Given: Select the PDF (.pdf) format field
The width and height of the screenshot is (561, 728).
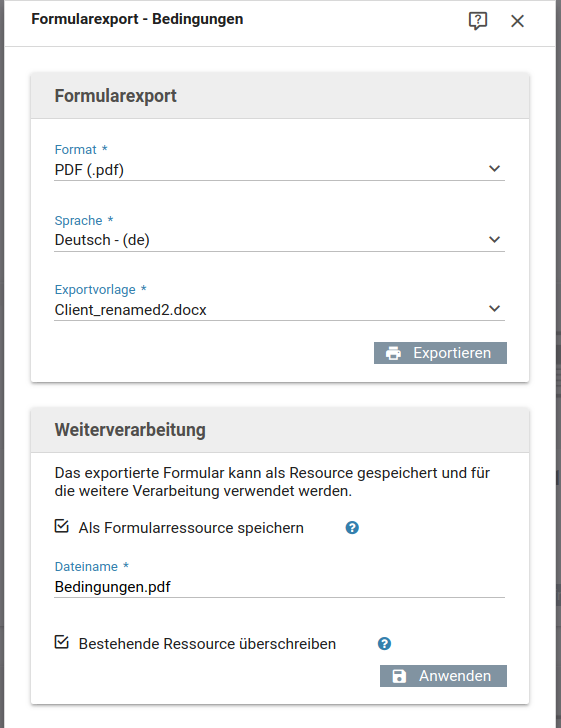Looking at the screenshot, I should click(280, 170).
